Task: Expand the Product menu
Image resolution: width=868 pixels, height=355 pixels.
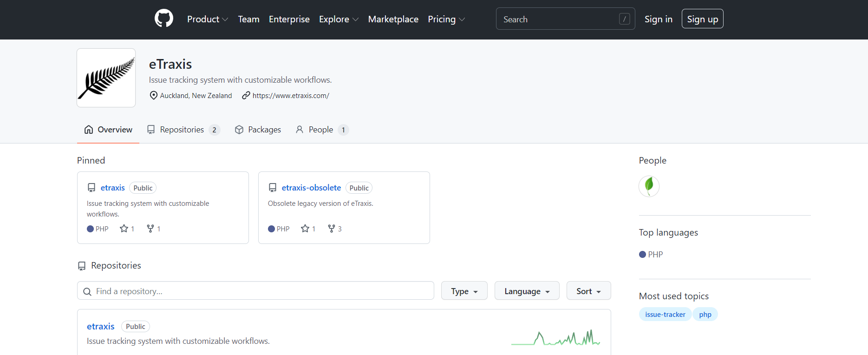Action: (x=208, y=19)
